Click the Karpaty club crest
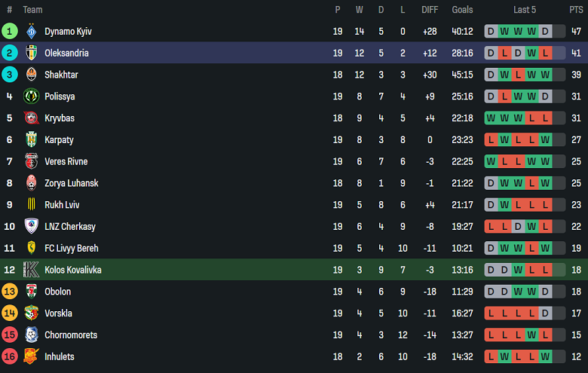Viewport: 588px width, 373px height. 32,140
